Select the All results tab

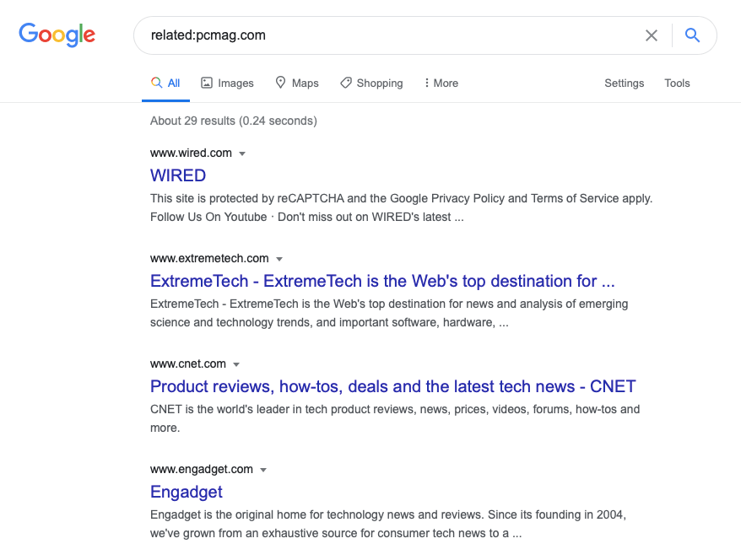pos(165,83)
